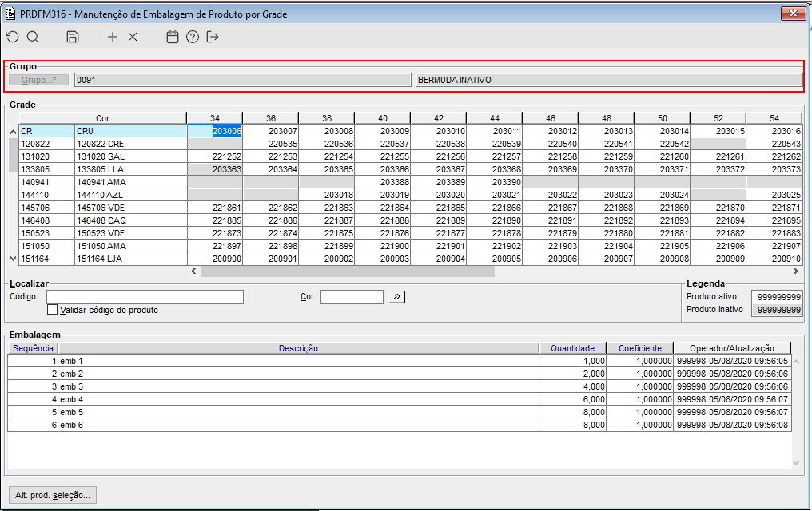Open the search magnifier tool
Viewport: 812px width, 511px height.
[x=33, y=37]
